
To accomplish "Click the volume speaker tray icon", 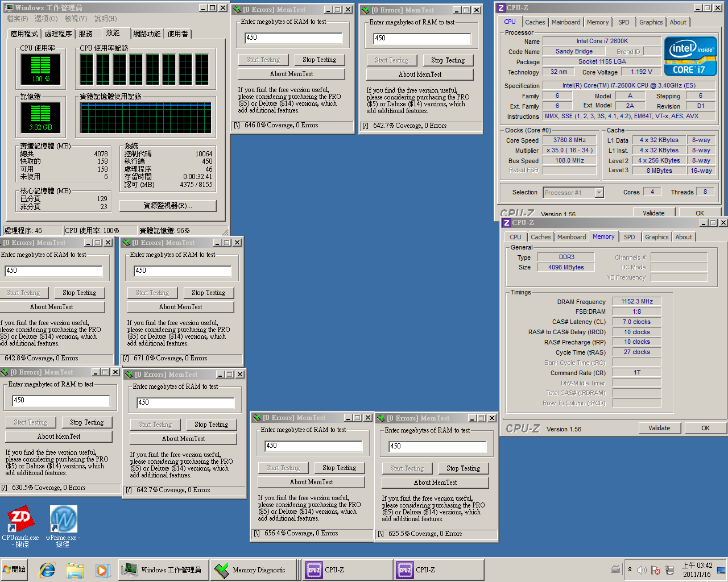I will (642, 569).
